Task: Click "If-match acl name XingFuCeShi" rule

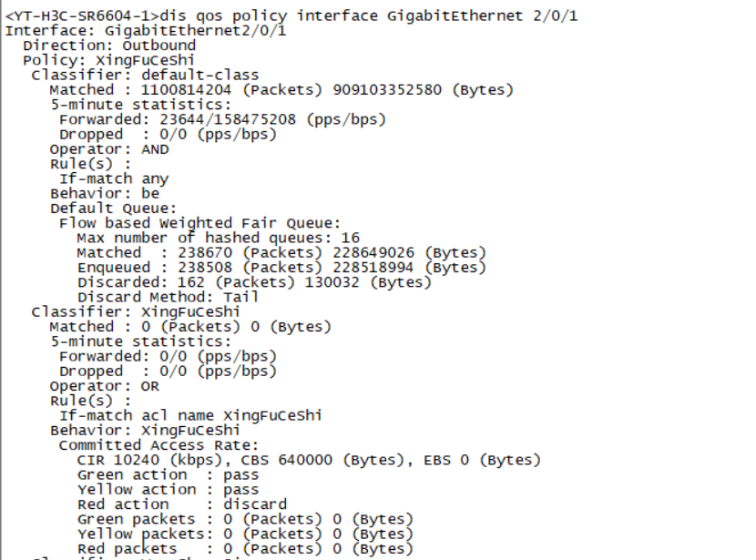Action: pyautogui.click(x=189, y=415)
